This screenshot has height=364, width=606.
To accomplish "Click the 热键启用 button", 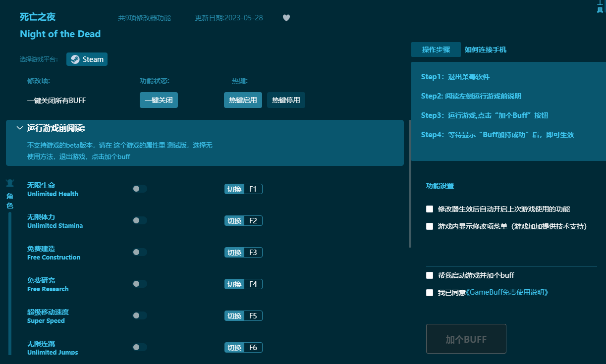I will 243,100.
